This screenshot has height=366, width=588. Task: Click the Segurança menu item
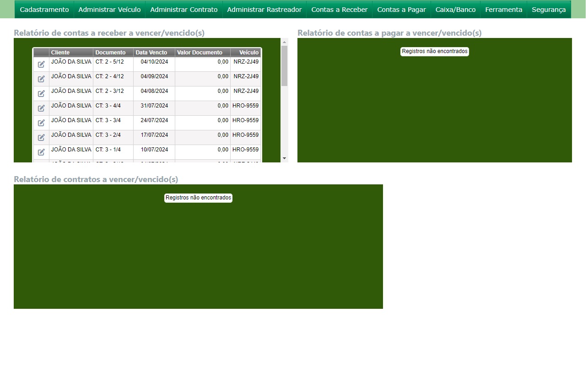[549, 10]
